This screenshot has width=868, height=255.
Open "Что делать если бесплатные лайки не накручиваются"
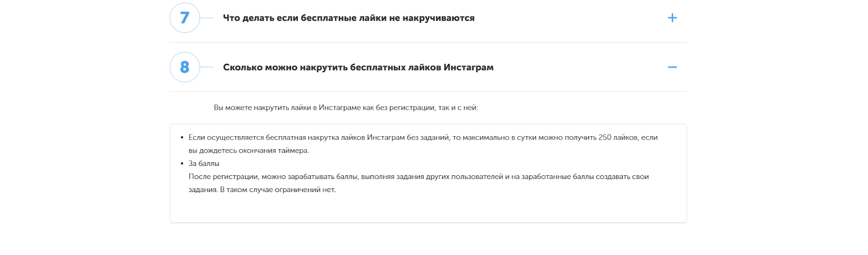[348, 18]
